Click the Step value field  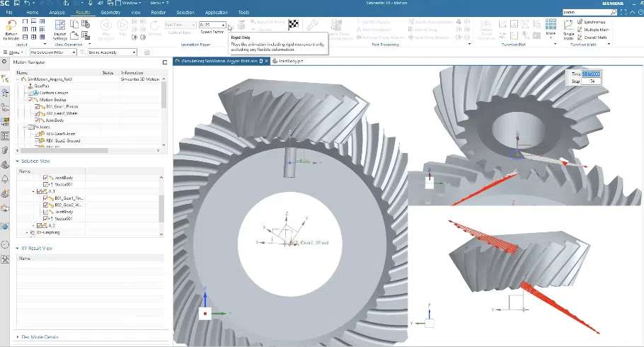tap(592, 81)
